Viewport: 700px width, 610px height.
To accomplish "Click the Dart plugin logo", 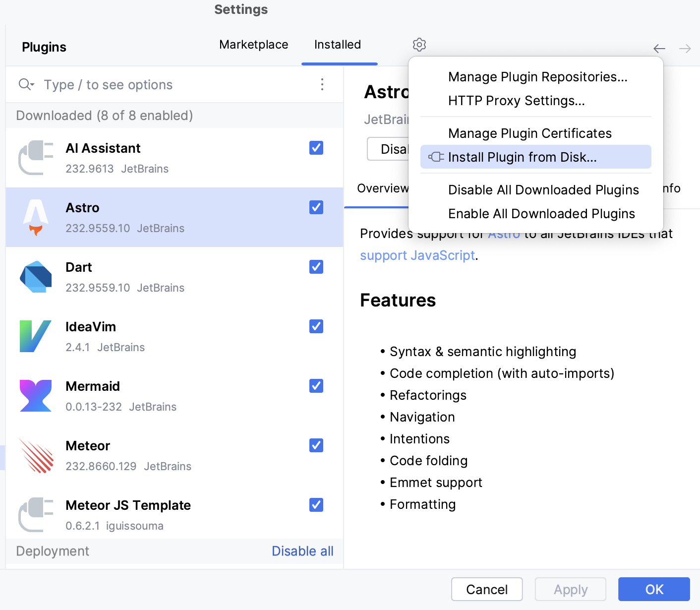I will [x=36, y=277].
